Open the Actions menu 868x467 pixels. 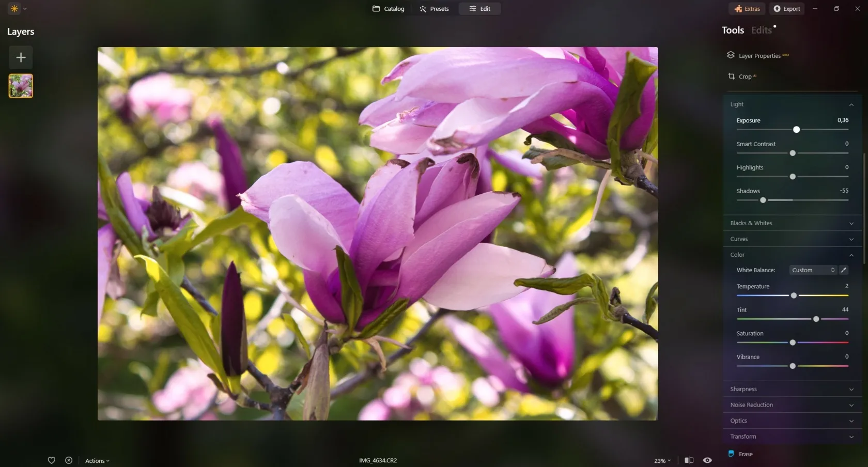click(x=97, y=461)
